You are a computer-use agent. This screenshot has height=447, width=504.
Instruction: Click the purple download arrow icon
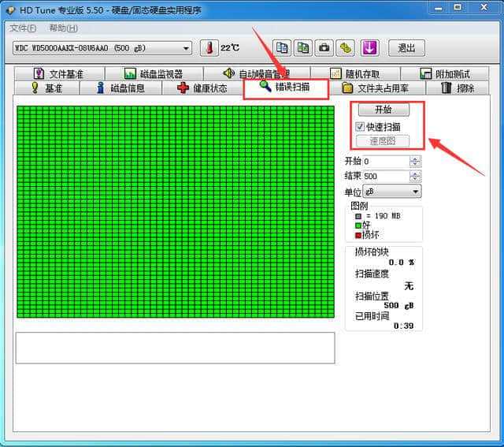point(369,48)
